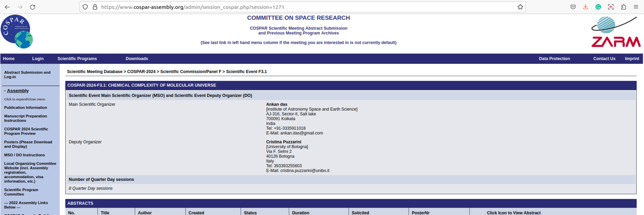Open Publication Information in sidebar
This screenshot has height=215, width=644.
pos(25,108)
